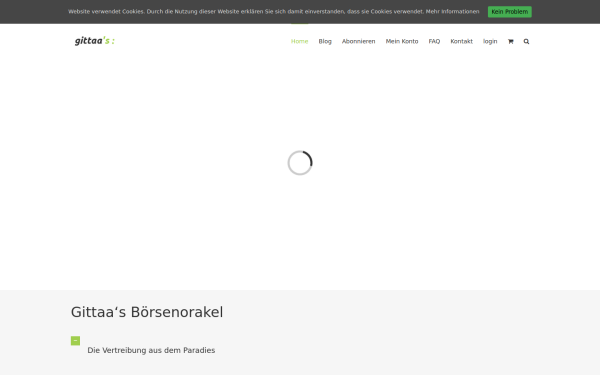This screenshot has height=375, width=600.
Task: Collapse the 'Die Vertreibung aus dem Paradies' item
Action: pyautogui.click(x=75, y=341)
